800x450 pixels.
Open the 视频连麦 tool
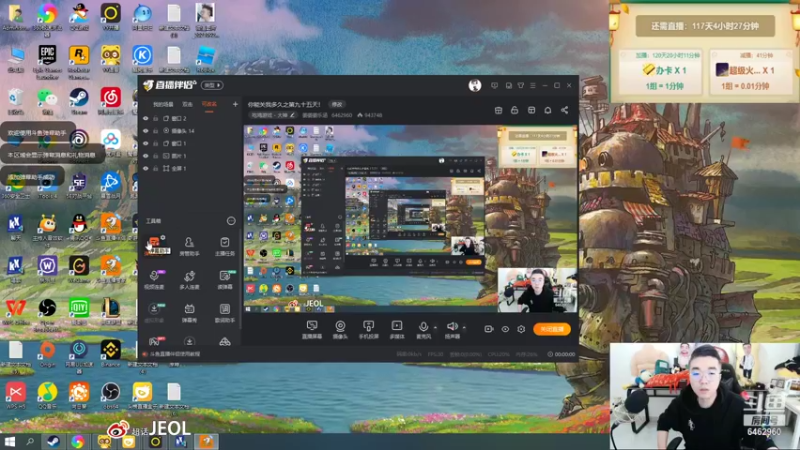155,280
